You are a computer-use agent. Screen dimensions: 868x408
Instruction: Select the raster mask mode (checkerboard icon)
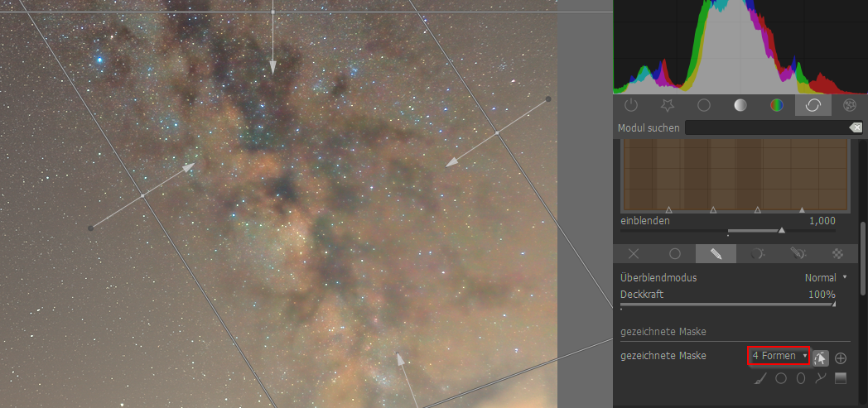tap(838, 254)
